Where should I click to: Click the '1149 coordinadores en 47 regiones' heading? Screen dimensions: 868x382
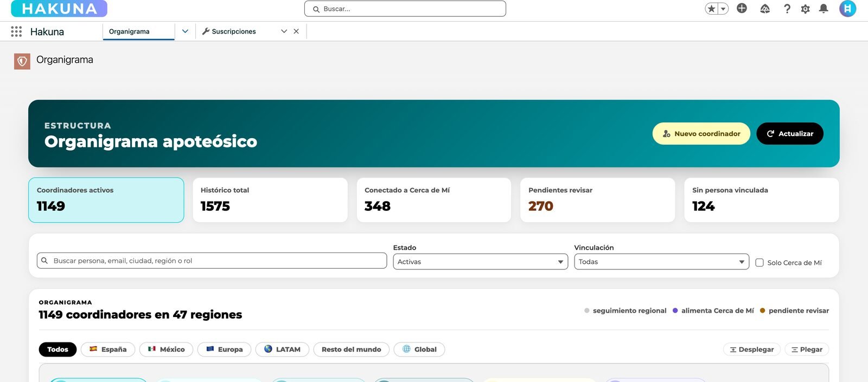141,315
